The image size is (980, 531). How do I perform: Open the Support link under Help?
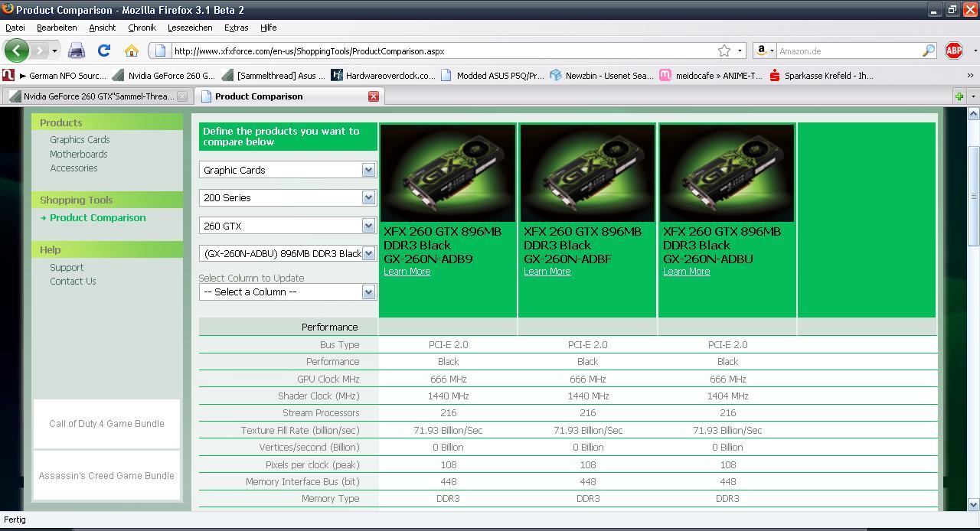click(x=67, y=267)
